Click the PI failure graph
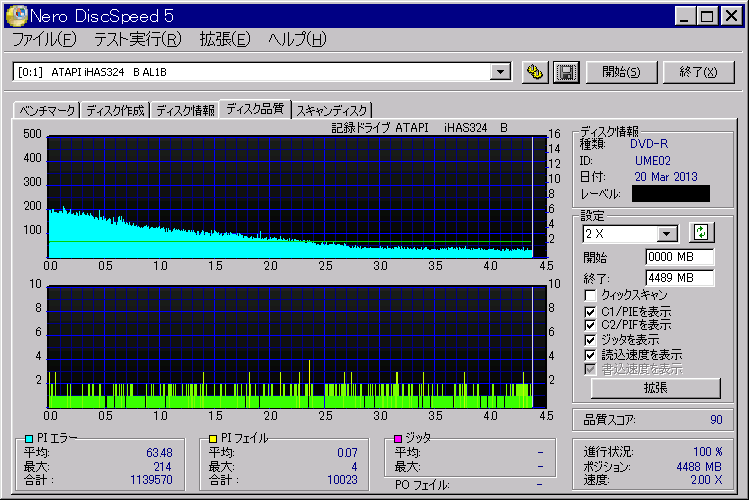The height and width of the screenshot is (500, 749). (297, 347)
